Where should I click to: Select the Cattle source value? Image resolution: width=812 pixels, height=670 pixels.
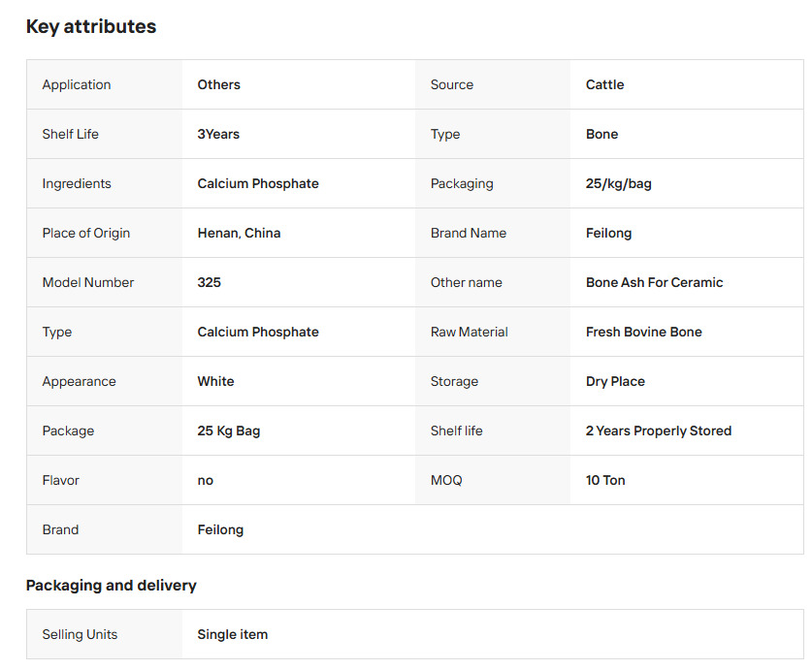pos(604,84)
